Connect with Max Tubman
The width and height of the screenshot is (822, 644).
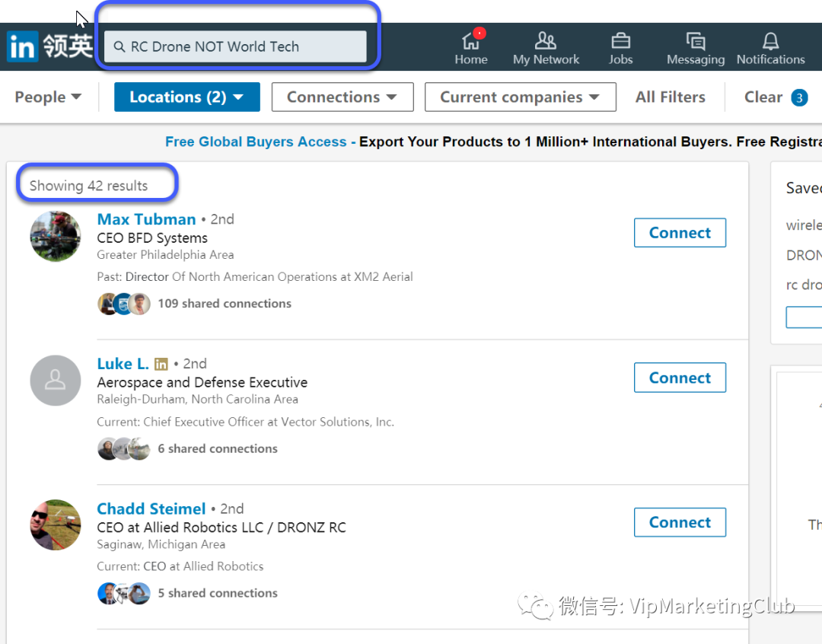tap(680, 233)
